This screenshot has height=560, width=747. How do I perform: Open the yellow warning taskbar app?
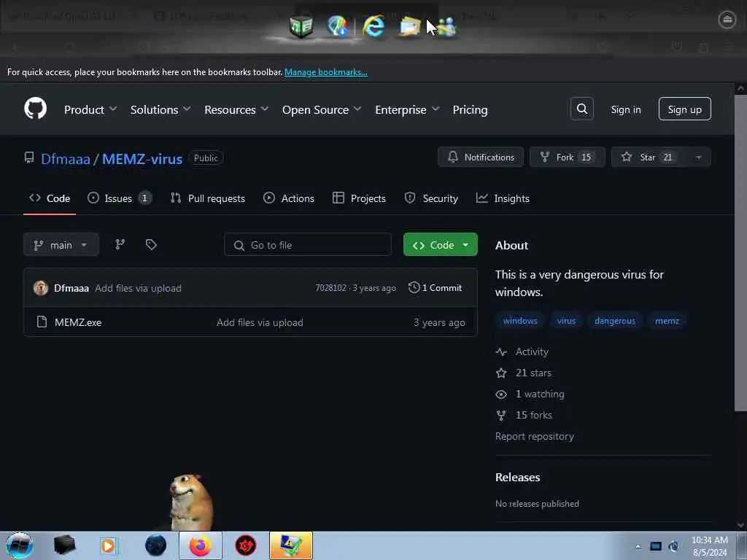(290, 545)
